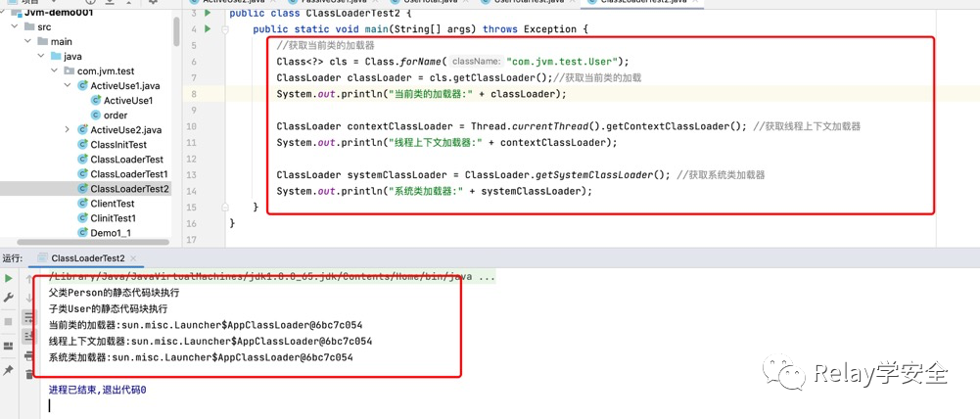980x419 pixels.
Task: Click className inlay hint on line 6
Action: point(476,62)
